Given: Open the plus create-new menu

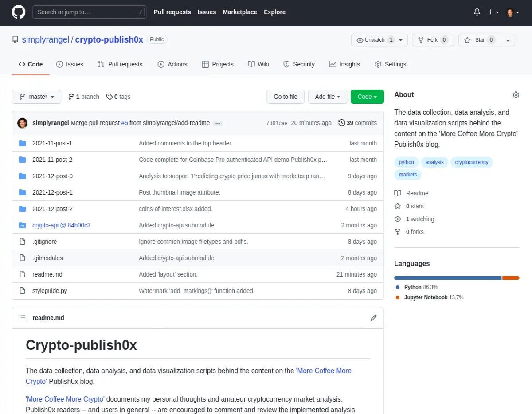Looking at the screenshot, I should [x=493, y=12].
